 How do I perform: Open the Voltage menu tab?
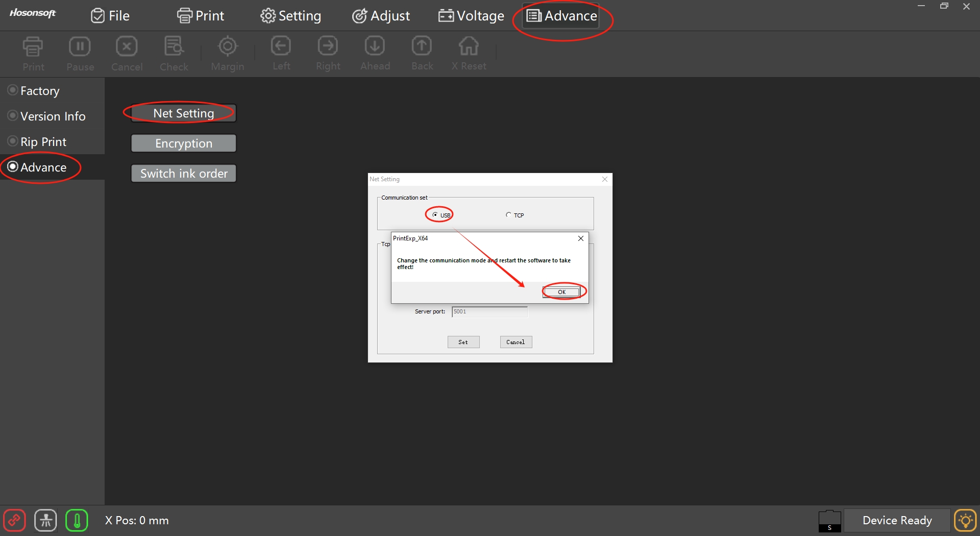tap(471, 16)
